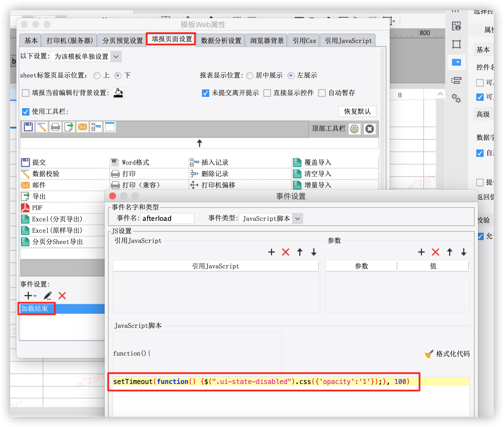The width and height of the screenshot is (504, 427).
Task: Click the blue dropdown control icon in sidebar
Action: pos(456,62)
